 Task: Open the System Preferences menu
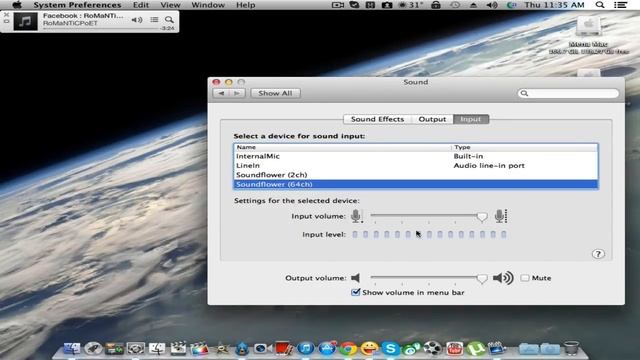click(78, 5)
